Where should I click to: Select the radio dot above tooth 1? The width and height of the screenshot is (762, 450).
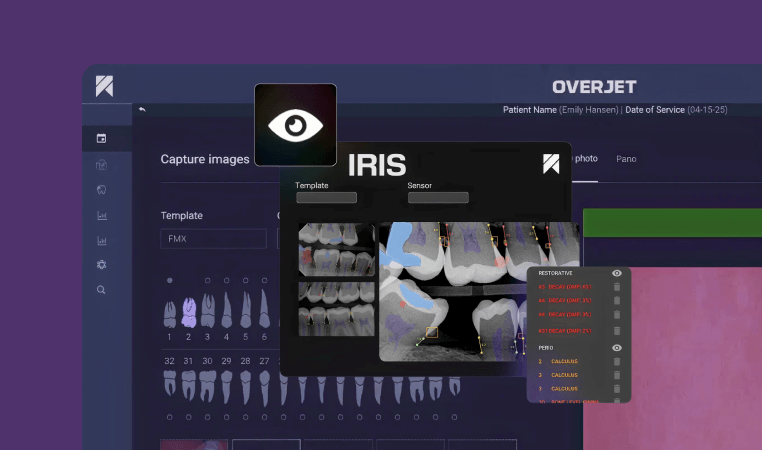[170, 280]
